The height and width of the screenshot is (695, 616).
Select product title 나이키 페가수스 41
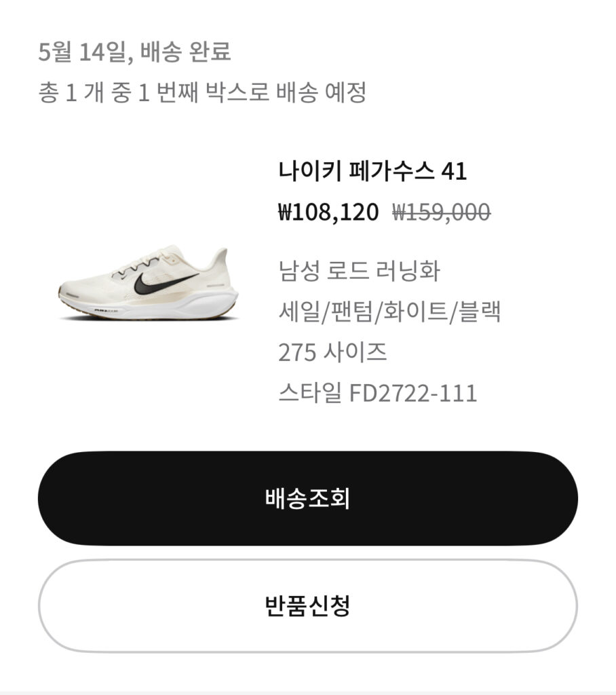point(372,170)
